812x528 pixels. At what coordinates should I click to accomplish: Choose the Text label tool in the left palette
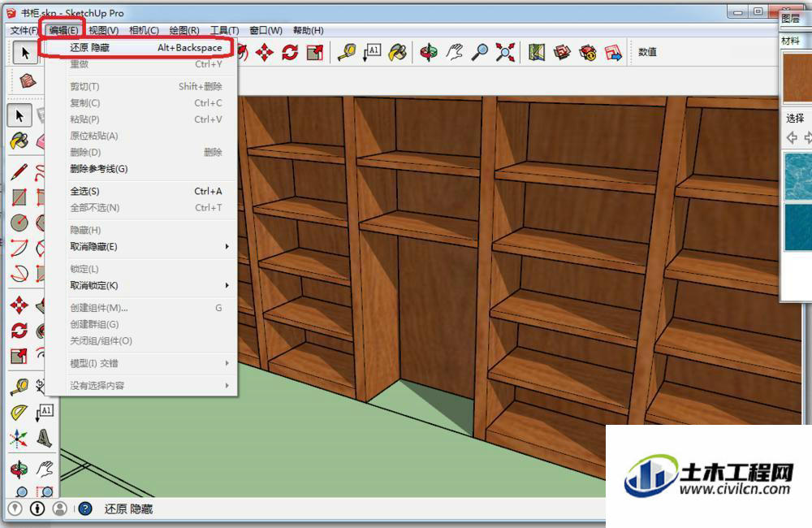pos(45,413)
